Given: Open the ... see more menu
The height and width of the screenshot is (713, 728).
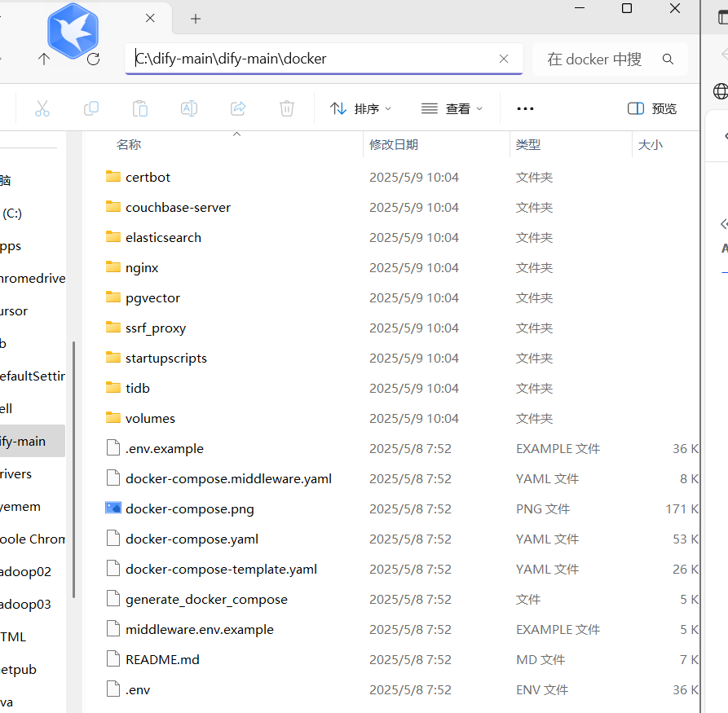Looking at the screenshot, I should click(524, 108).
